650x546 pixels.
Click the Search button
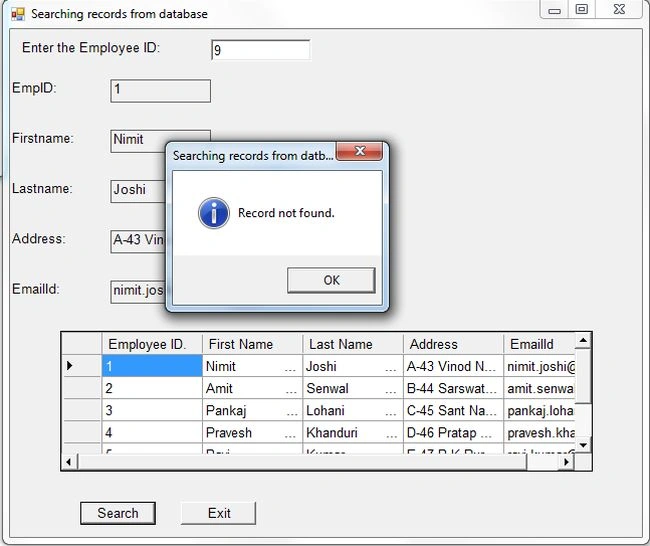click(x=118, y=513)
